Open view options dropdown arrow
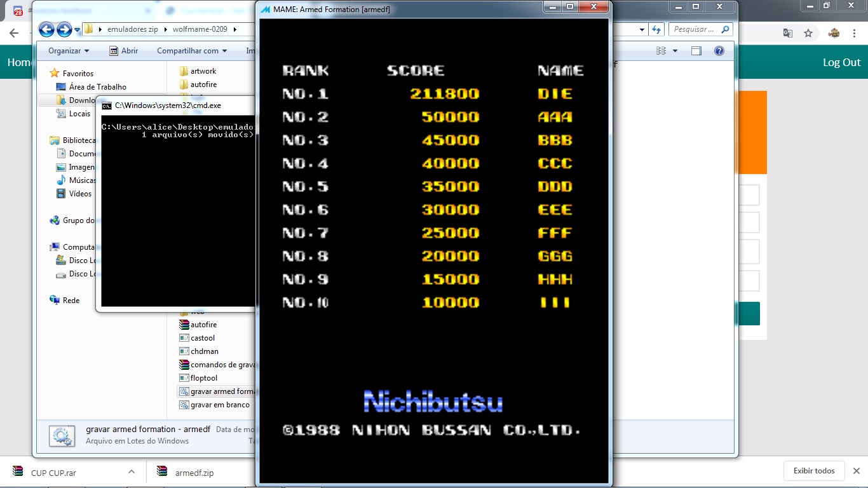The image size is (868, 488). [x=675, y=51]
